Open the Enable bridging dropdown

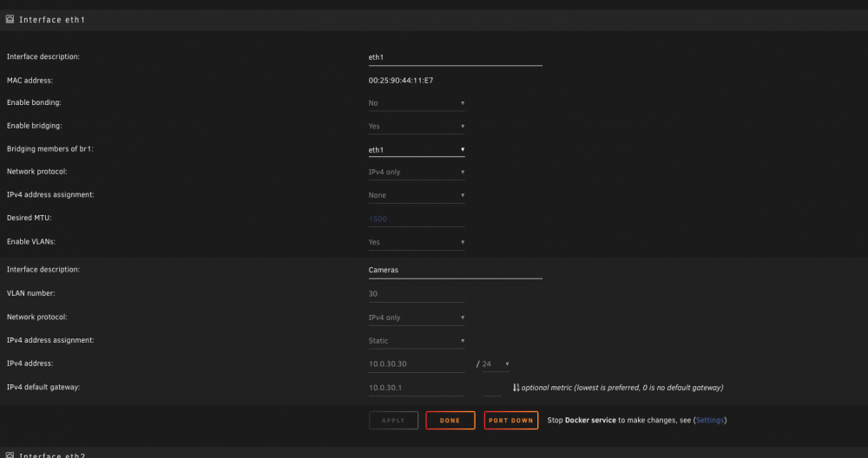point(417,127)
